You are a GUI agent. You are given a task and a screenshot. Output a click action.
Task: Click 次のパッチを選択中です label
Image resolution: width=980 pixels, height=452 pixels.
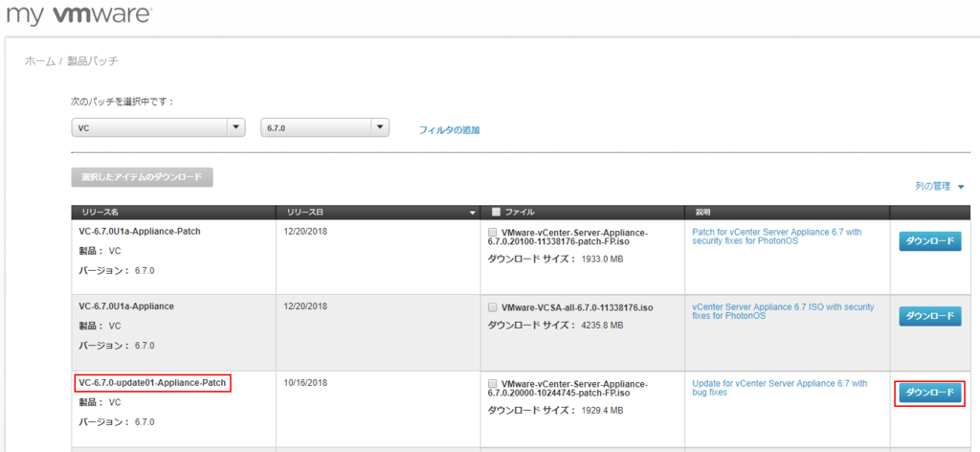tap(122, 102)
